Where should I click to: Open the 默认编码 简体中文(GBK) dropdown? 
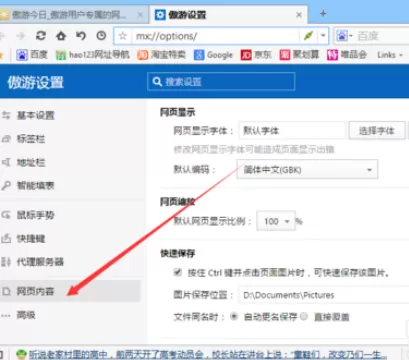coord(307,170)
